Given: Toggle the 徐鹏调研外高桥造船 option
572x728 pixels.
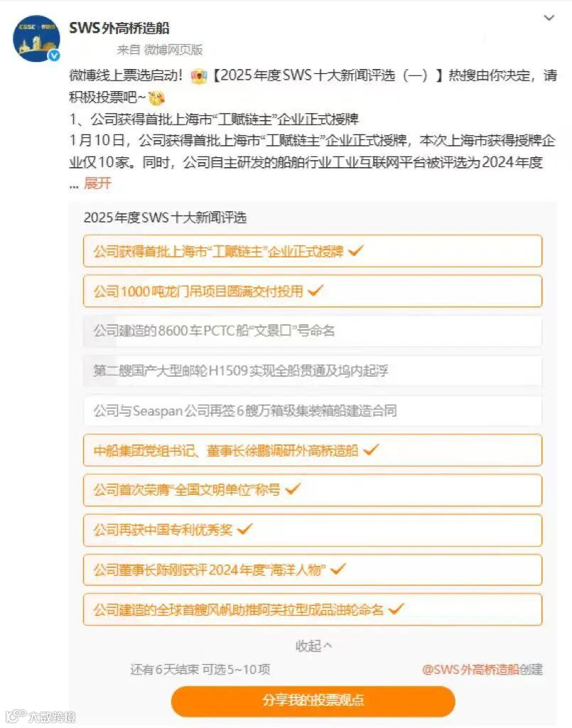Looking at the screenshot, I should point(313,450).
